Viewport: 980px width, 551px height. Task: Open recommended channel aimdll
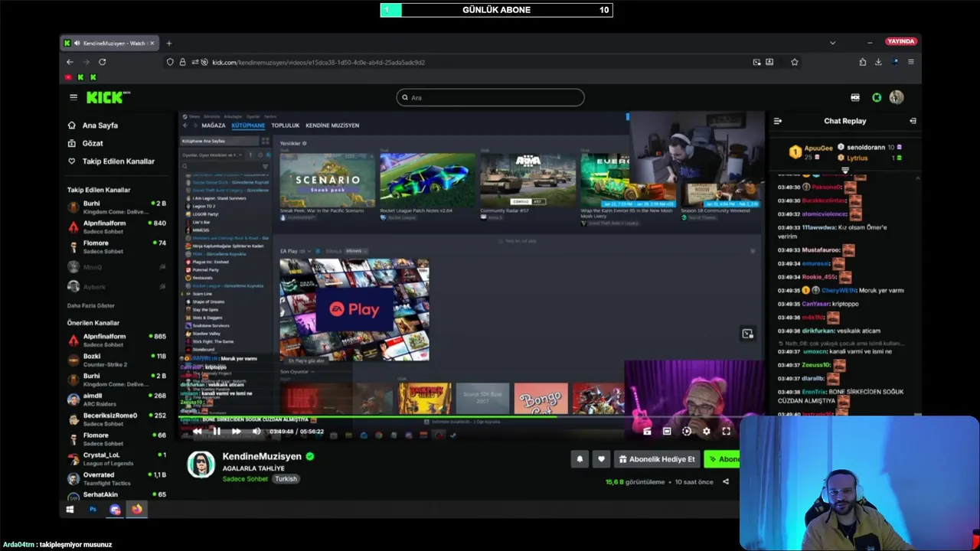point(116,399)
